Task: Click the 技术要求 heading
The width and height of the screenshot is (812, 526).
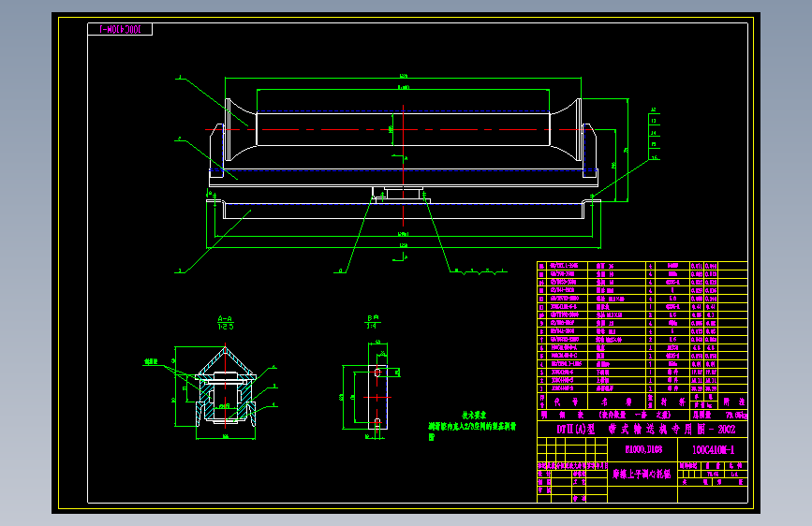Action: coord(474,416)
